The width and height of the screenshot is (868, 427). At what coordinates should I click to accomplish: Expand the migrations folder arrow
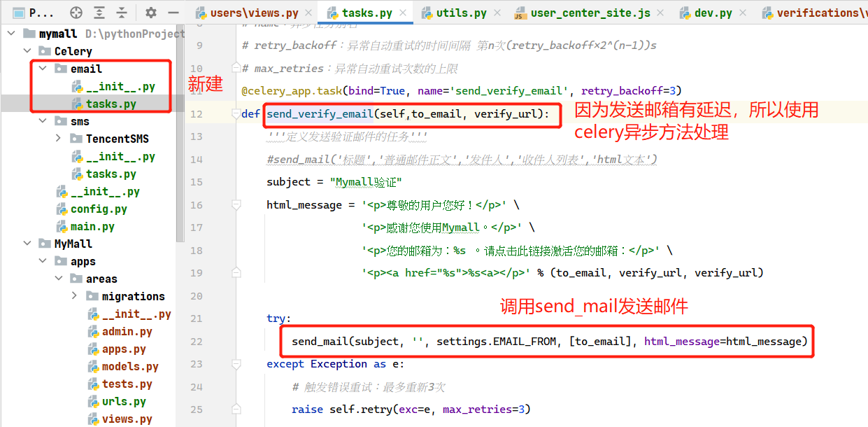point(74,296)
